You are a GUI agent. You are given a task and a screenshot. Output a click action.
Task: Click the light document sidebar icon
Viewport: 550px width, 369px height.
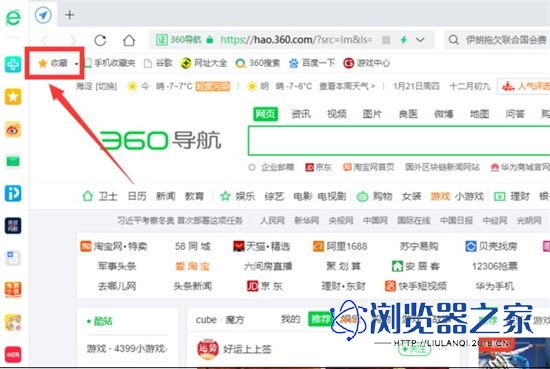click(13, 258)
